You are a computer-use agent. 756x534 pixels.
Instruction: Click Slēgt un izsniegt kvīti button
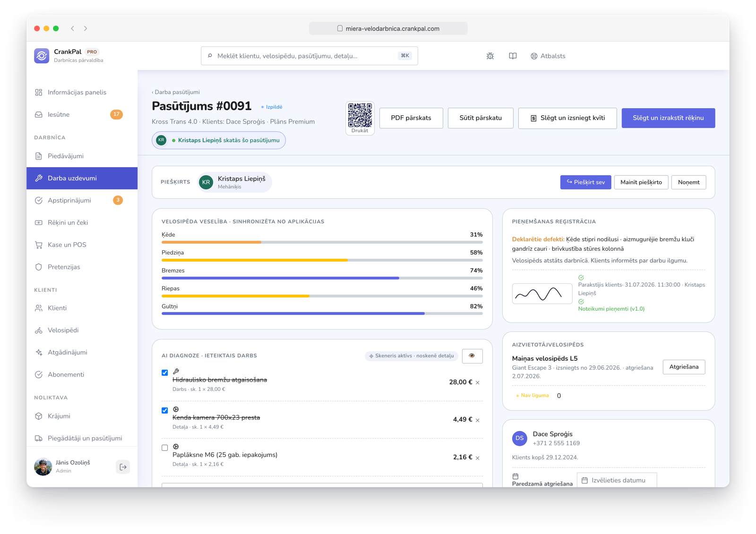coord(567,118)
